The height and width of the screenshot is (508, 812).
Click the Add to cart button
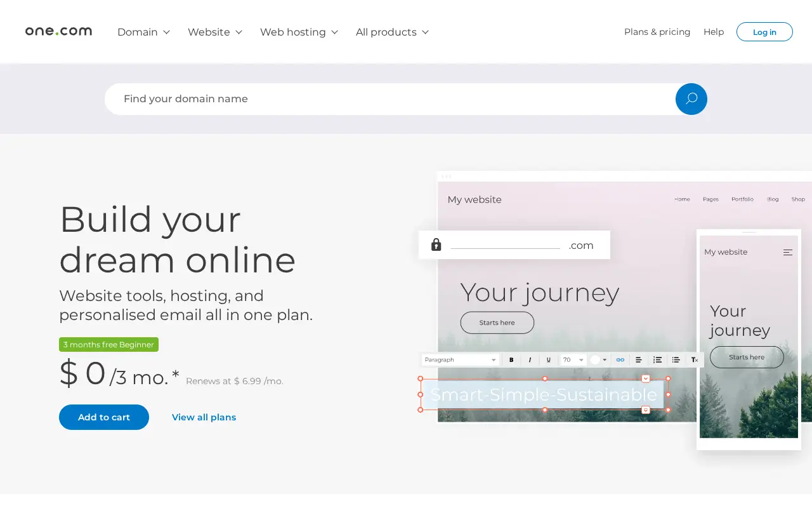click(104, 417)
